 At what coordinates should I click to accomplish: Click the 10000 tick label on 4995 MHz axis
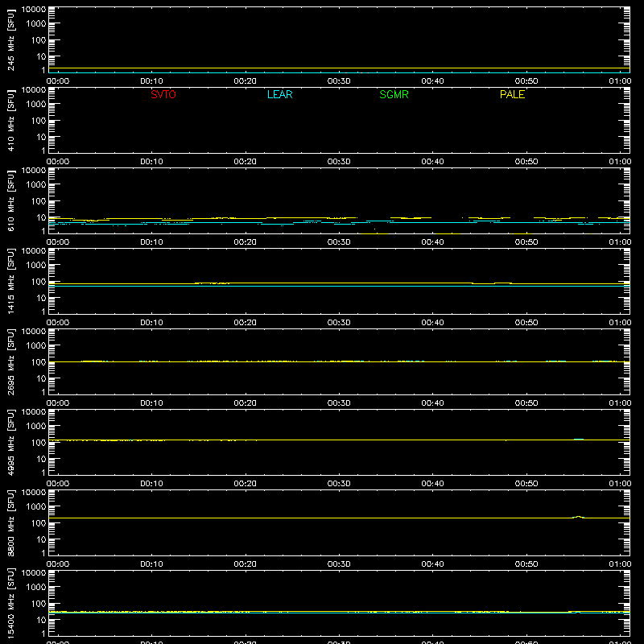tap(34, 412)
